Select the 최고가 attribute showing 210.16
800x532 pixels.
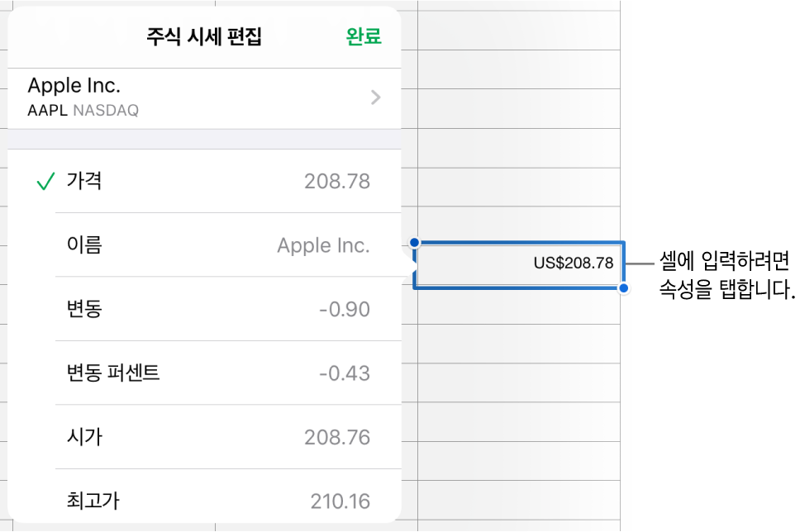[207, 501]
